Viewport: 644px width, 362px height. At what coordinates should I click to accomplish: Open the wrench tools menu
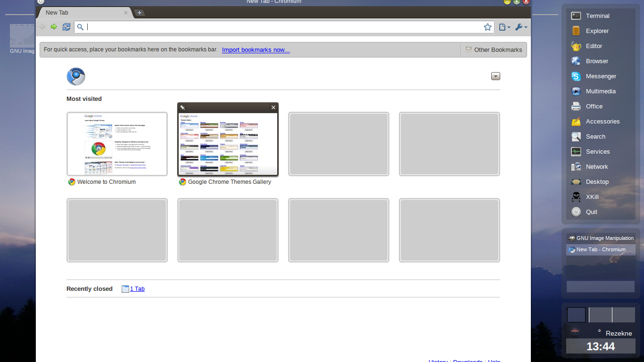[x=521, y=27]
